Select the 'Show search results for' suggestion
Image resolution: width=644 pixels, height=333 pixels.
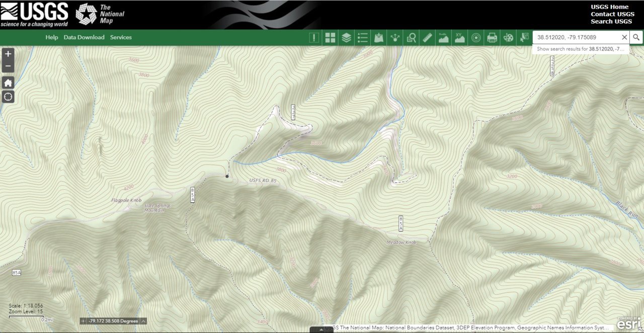581,49
